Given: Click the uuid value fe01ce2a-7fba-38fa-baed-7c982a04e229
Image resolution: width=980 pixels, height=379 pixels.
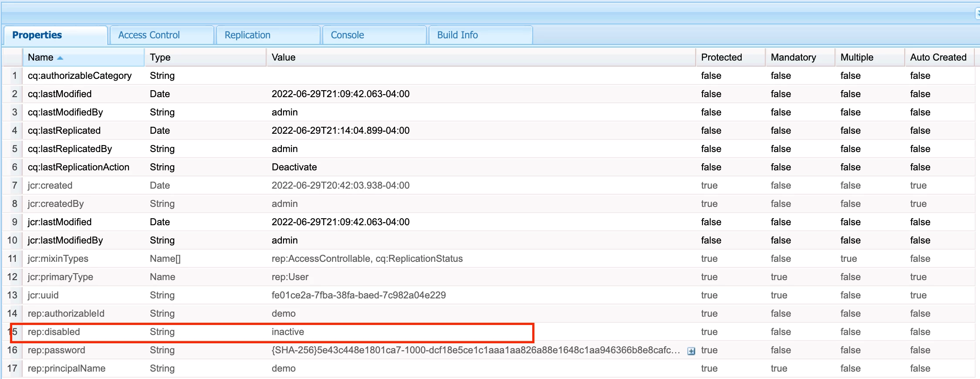Looking at the screenshot, I should tap(359, 295).
